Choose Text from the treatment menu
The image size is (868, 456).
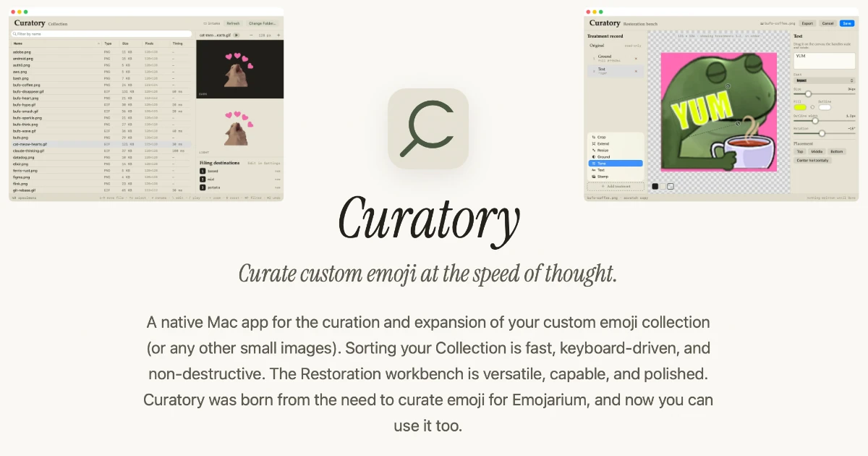(x=616, y=169)
